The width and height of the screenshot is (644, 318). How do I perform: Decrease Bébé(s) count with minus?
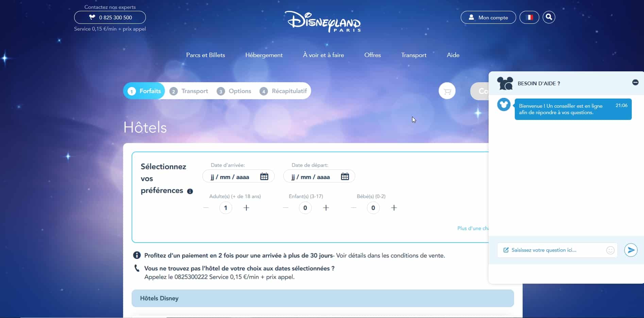354,208
